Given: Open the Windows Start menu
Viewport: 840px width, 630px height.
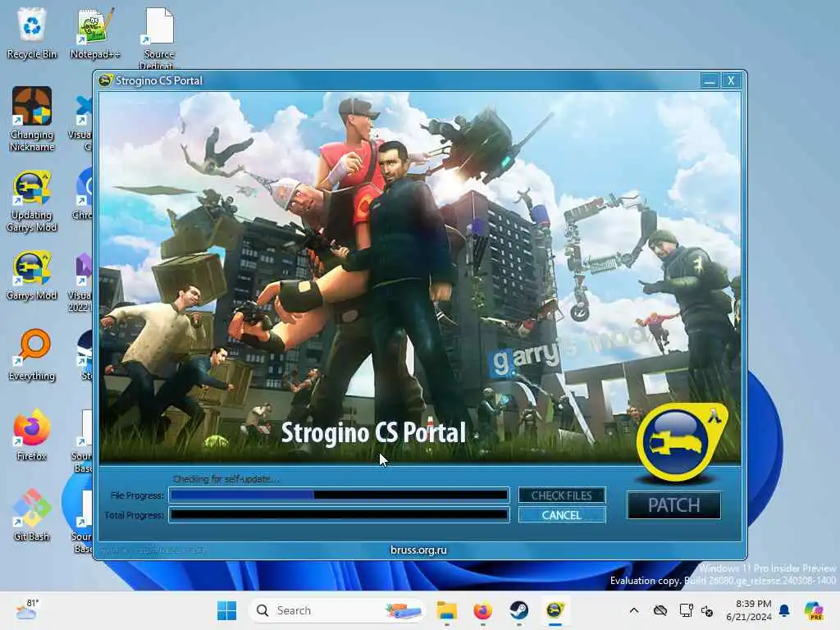Looking at the screenshot, I should tap(226, 610).
